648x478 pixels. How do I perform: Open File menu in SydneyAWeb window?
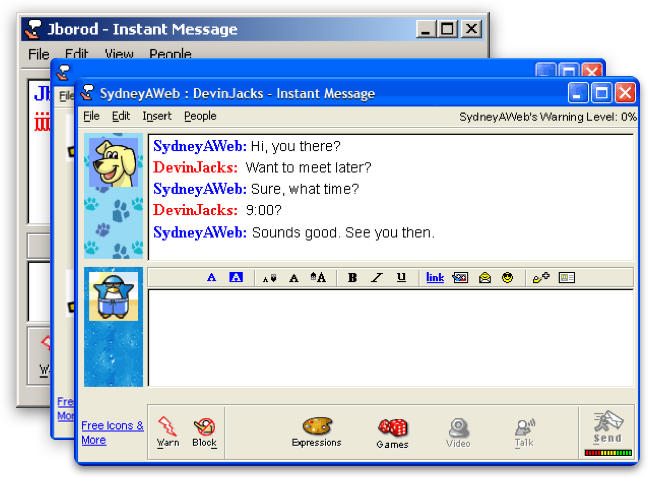[x=91, y=117]
